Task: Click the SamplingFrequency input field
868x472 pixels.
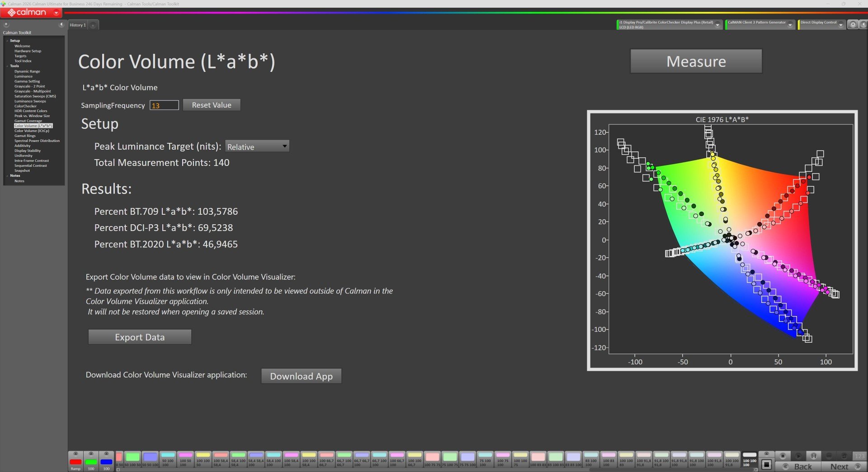Action: click(x=164, y=105)
